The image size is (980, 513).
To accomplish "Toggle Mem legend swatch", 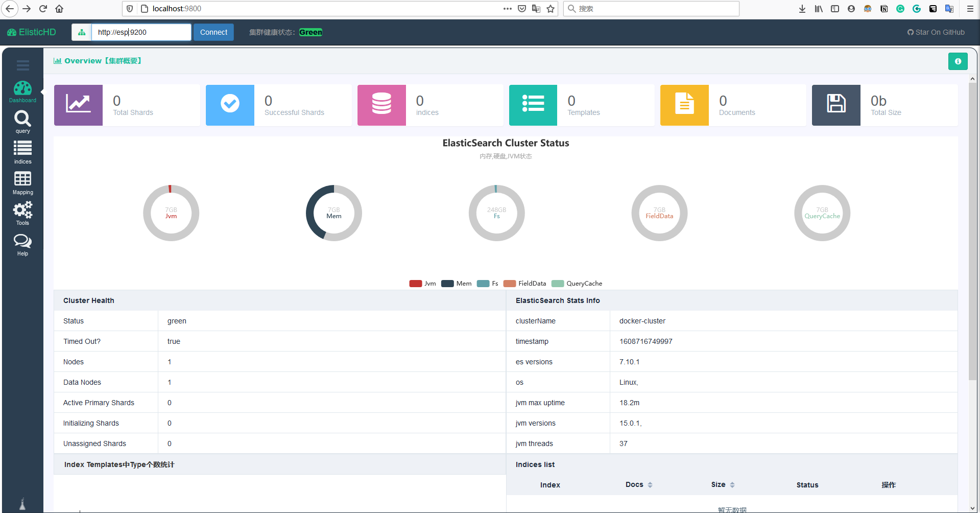I will (x=447, y=284).
